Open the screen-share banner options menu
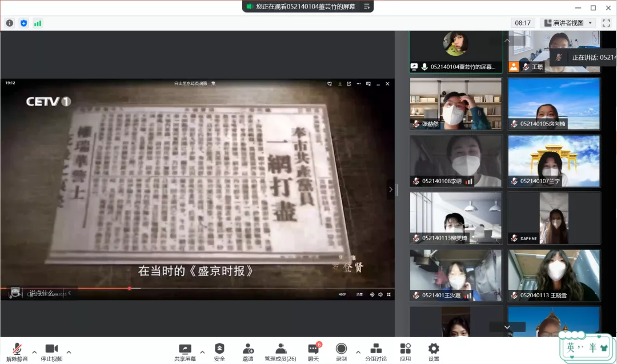This screenshot has height=364, width=617. 367,6
